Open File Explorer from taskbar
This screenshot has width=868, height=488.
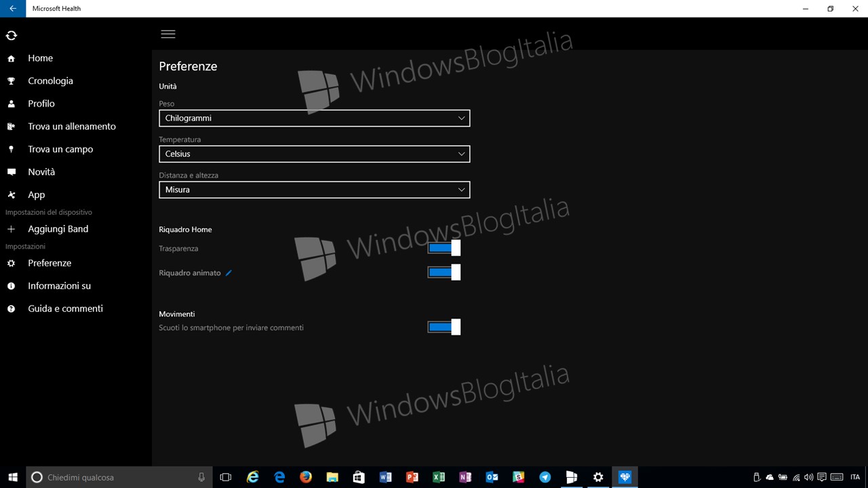(x=332, y=477)
